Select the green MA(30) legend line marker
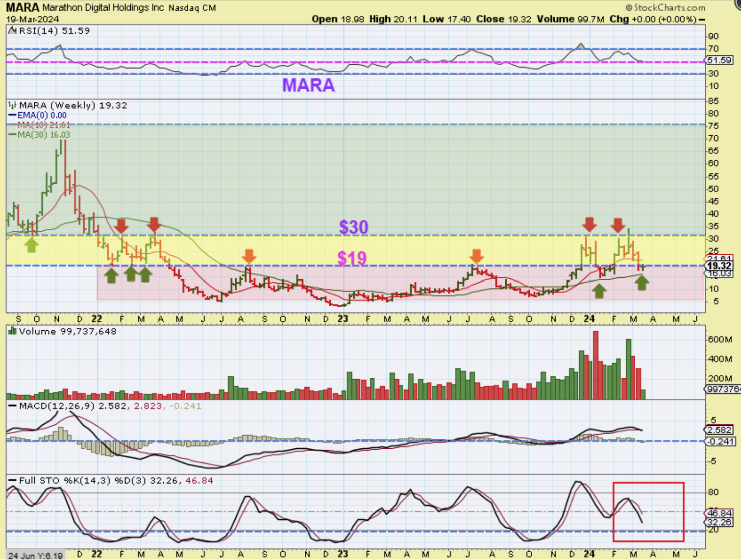Image resolution: width=741 pixels, height=560 pixels. [x=12, y=135]
